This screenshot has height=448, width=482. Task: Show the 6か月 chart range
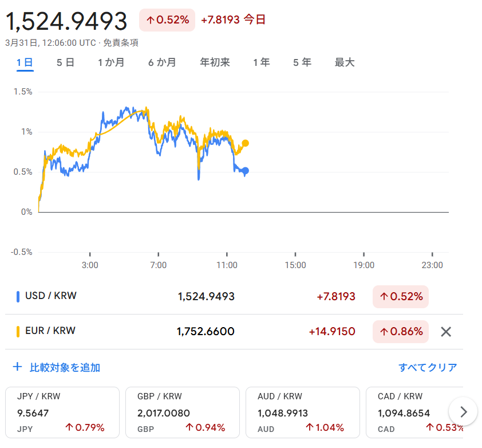point(162,63)
